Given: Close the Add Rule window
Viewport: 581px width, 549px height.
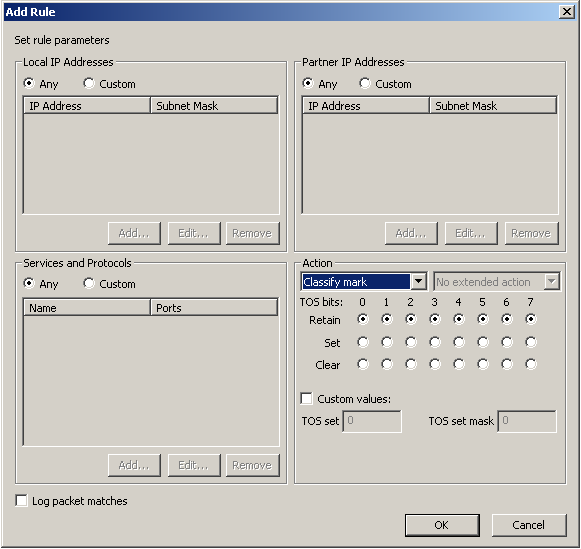Looking at the screenshot, I should pos(567,12).
